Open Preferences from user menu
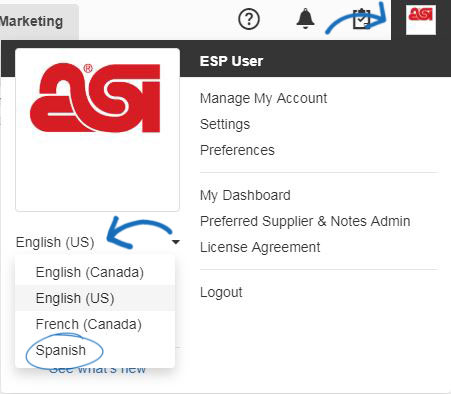This screenshot has height=394, width=451. point(237,150)
